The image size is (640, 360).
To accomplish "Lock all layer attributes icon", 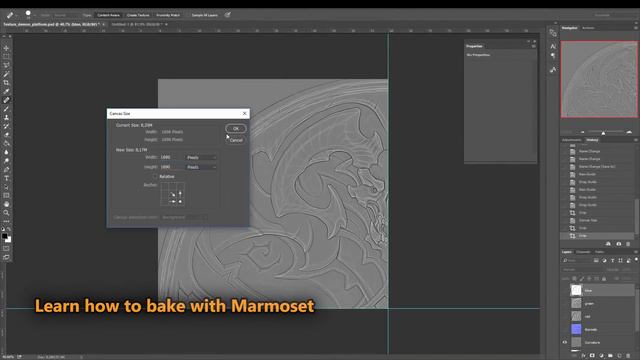I will [x=604, y=279].
